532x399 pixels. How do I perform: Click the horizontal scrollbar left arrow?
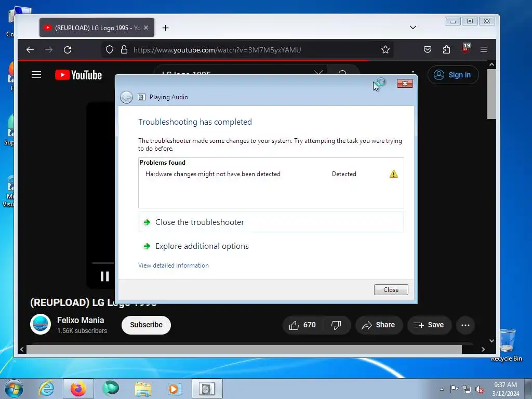point(22,349)
